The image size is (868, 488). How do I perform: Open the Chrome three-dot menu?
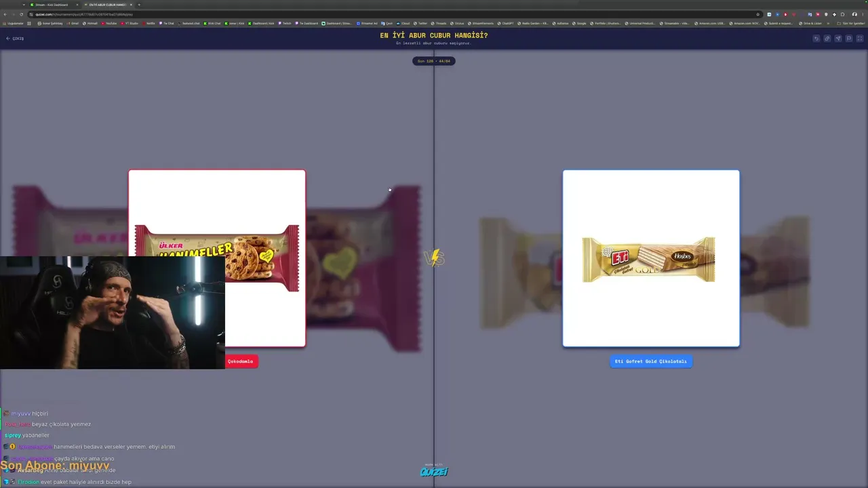(x=863, y=14)
